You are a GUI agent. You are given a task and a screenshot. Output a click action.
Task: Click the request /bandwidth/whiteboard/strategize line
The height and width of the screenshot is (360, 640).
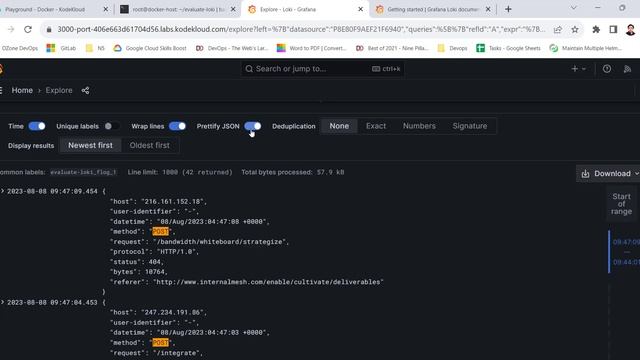[199, 242]
